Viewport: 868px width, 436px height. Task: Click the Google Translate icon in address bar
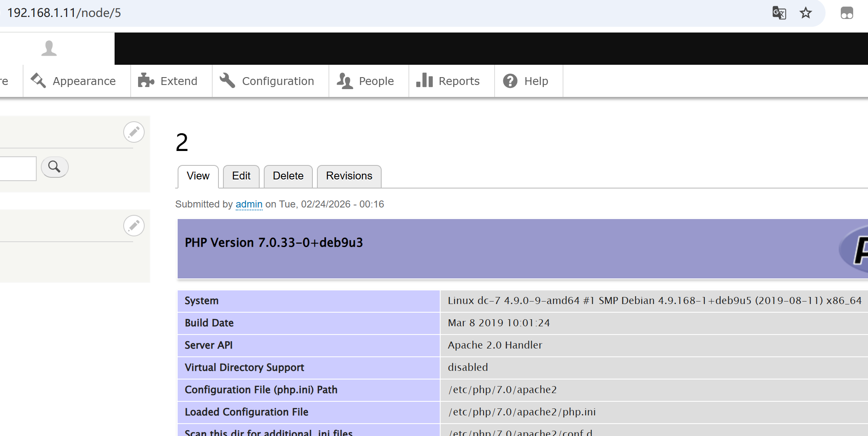click(x=779, y=13)
